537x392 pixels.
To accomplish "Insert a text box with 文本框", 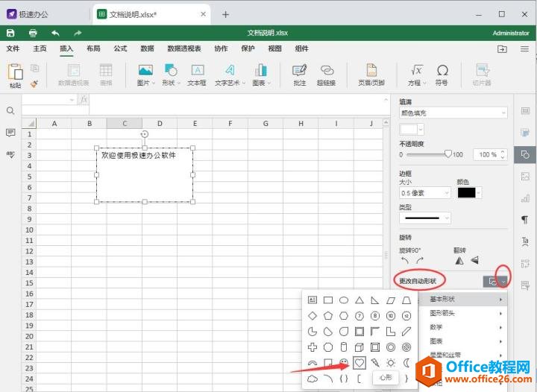I will (x=197, y=75).
